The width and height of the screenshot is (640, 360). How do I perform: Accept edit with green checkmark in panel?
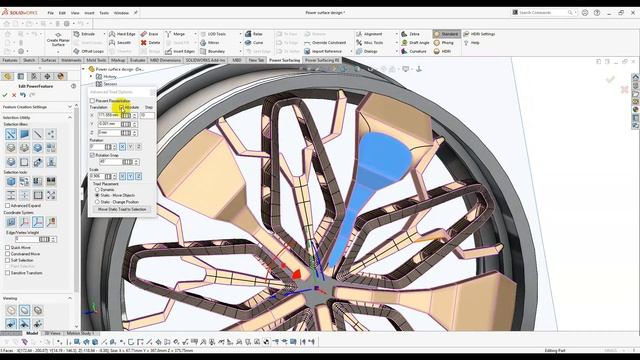click(5, 95)
